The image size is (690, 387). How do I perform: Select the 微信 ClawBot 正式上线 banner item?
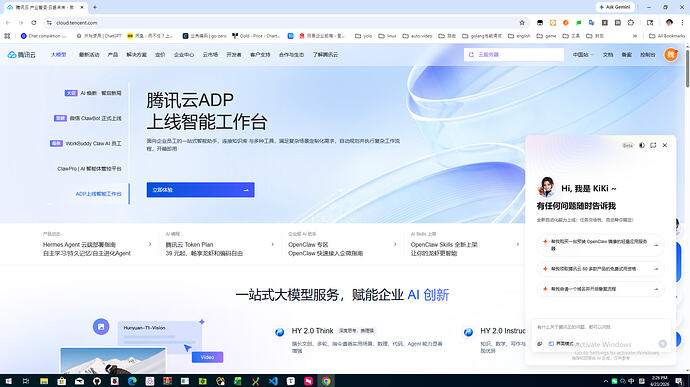88,118
